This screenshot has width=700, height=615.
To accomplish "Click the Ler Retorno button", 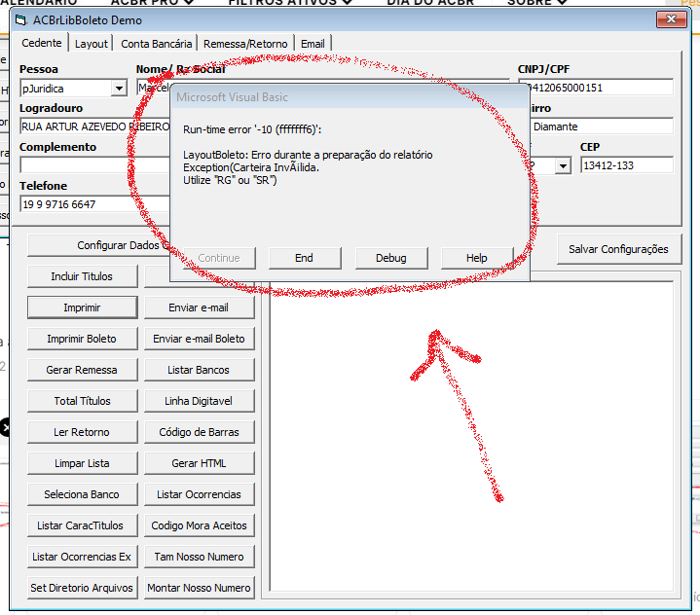I will click(82, 432).
